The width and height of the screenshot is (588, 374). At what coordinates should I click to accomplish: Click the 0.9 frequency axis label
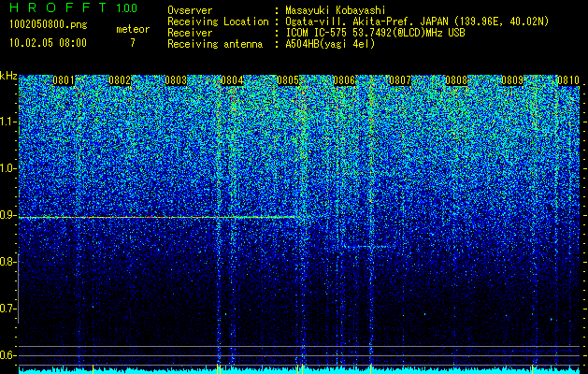pyautogui.click(x=7, y=215)
